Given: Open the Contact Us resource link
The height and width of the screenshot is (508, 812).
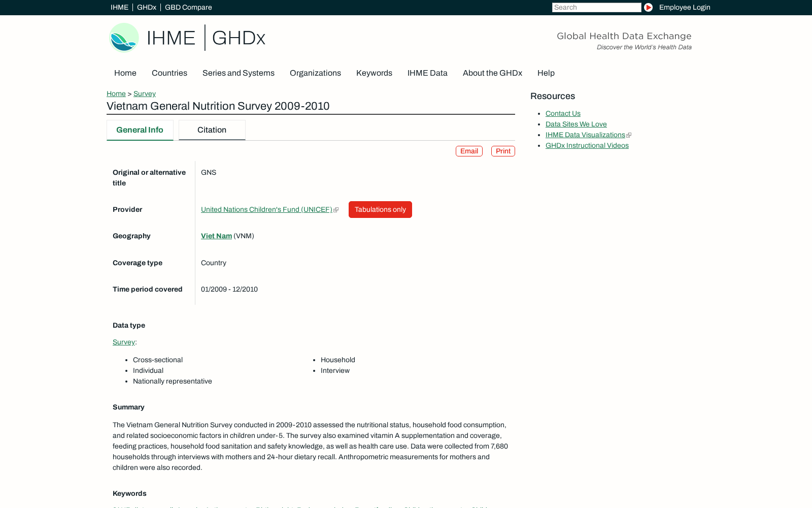Looking at the screenshot, I should (x=563, y=113).
